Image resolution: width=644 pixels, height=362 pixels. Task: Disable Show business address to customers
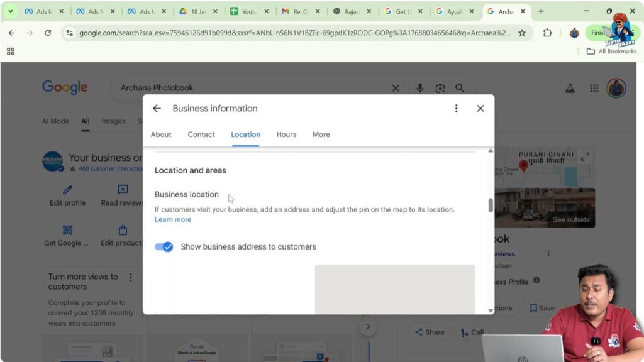[164, 246]
